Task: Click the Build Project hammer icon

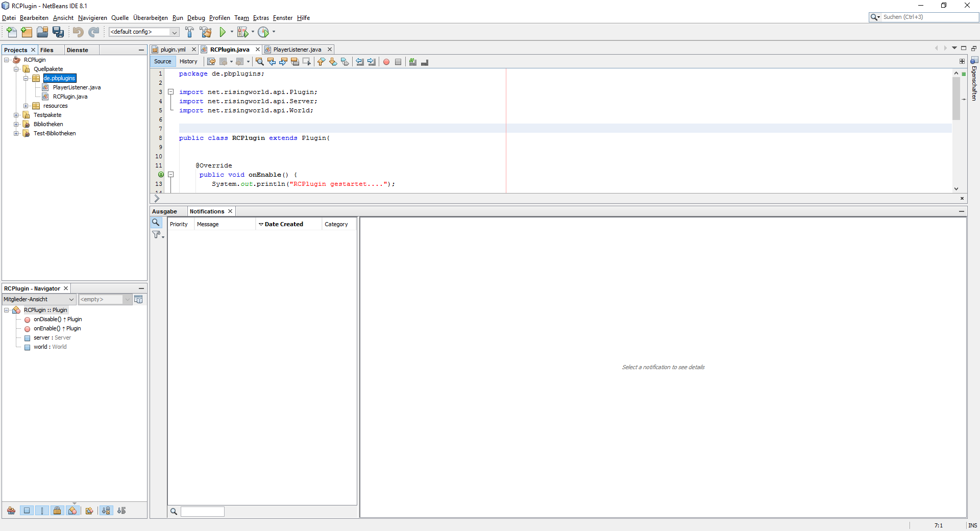Action: point(189,32)
